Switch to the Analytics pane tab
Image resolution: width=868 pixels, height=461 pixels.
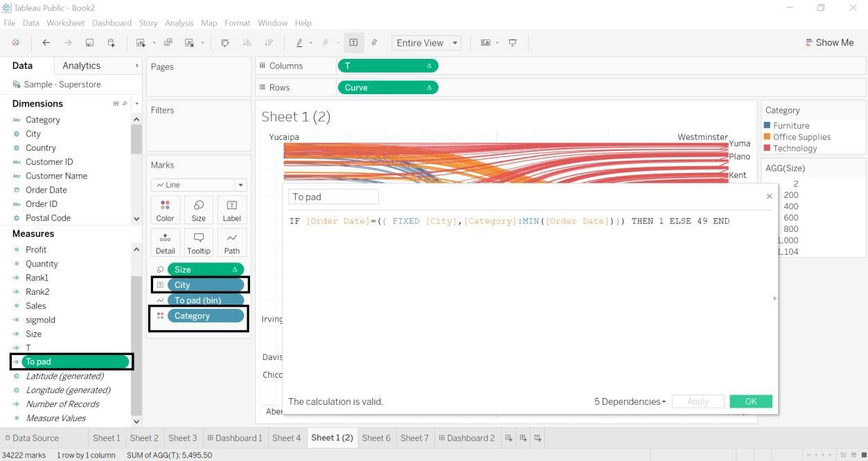(81, 66)
